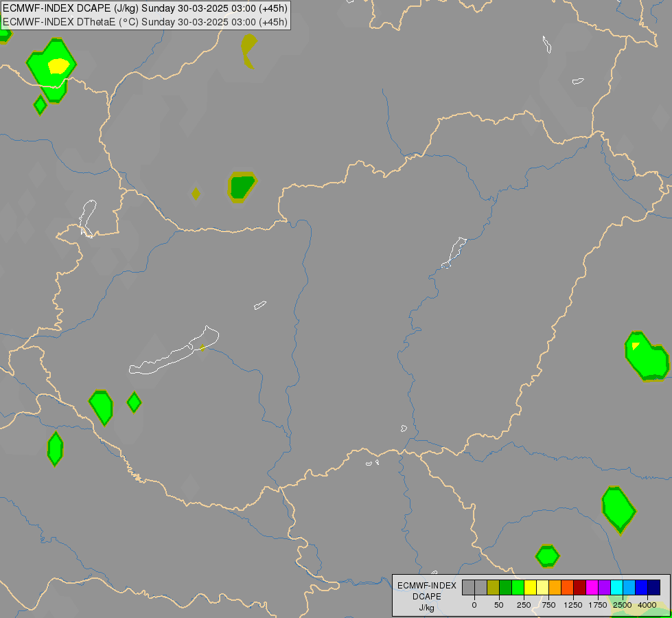This screenshot has width=672, height=618.
Task: Click the legend title ECMWF-INDEX
Action: (x=427, y=586)
